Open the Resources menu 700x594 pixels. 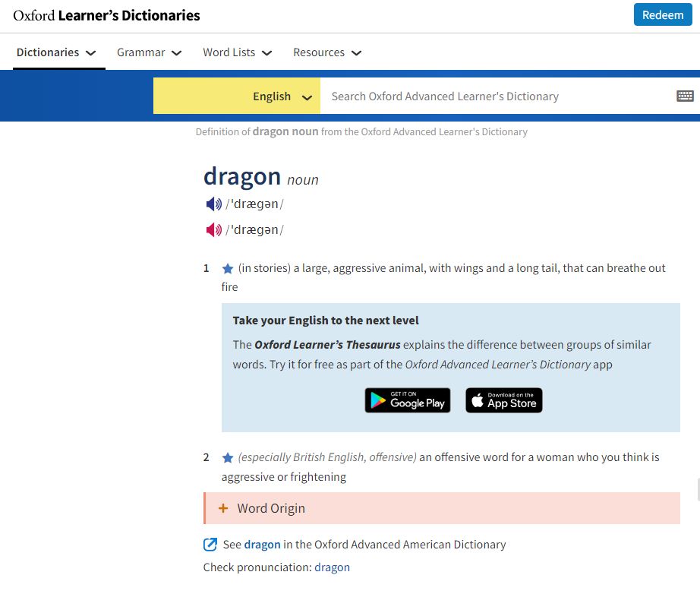[x=327, y=52]
